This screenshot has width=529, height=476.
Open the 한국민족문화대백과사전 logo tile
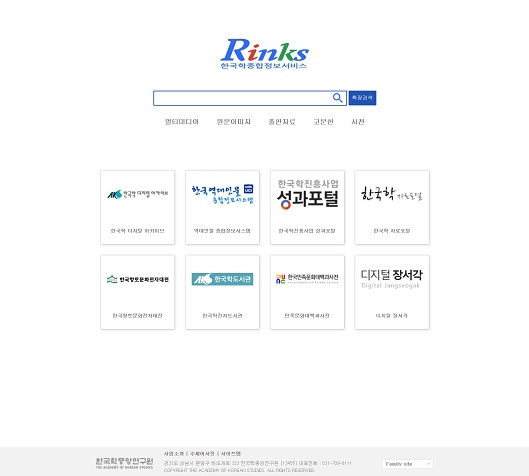[307, 292]
